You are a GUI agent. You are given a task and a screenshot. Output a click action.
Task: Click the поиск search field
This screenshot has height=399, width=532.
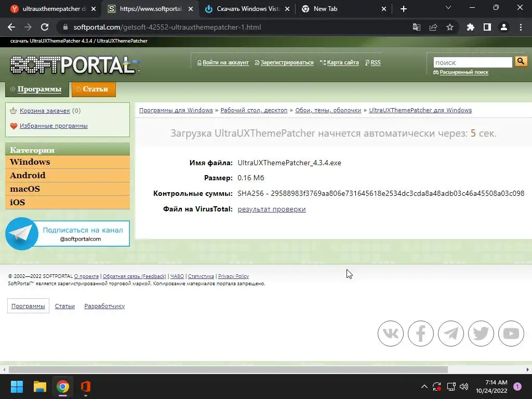(x=473, y=62)
